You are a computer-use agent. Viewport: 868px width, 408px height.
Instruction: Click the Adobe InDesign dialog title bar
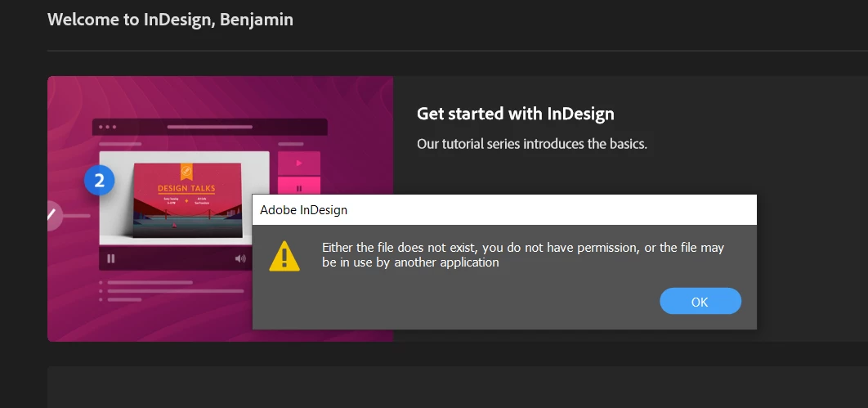click(x=504, y=210)
